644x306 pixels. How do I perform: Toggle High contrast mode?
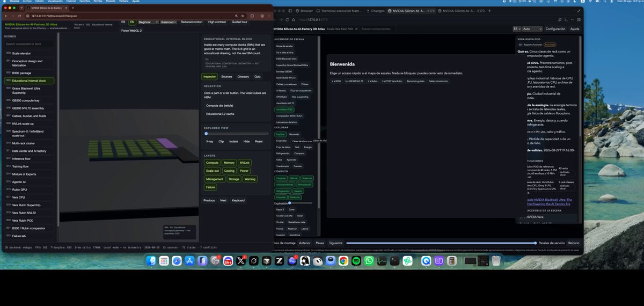tap(217, 22)
